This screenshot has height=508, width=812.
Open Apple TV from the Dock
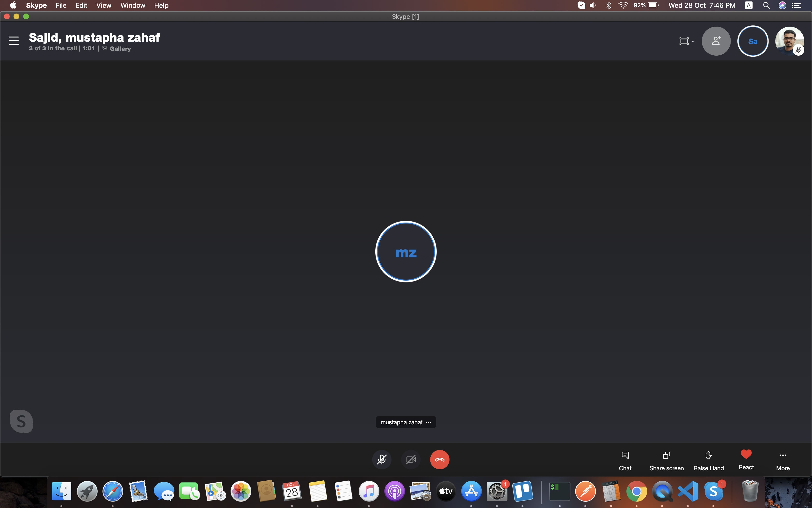click(x=446, y=491)
